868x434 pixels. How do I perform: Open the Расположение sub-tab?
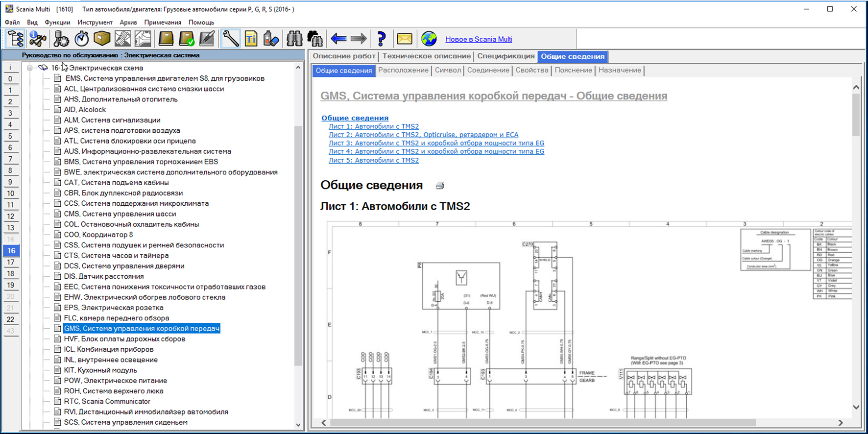tap(403, 71)
